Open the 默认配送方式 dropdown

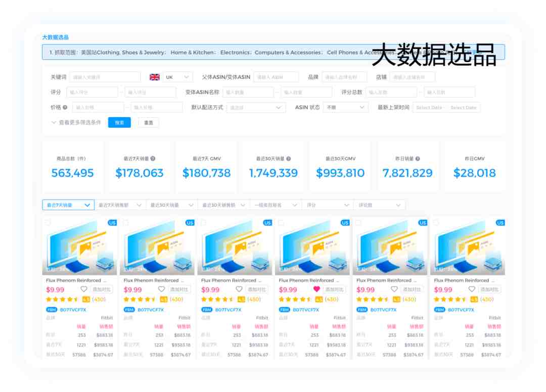coord(256,108)
